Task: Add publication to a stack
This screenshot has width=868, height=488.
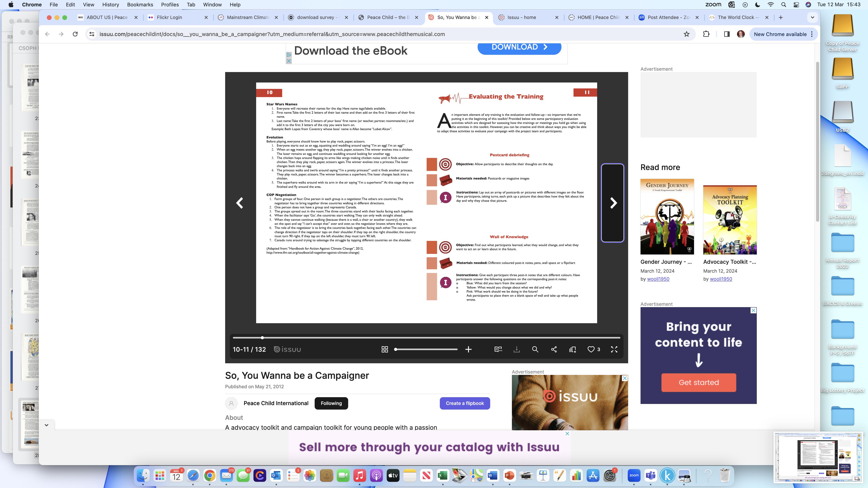Action: (x=573, y=349)
